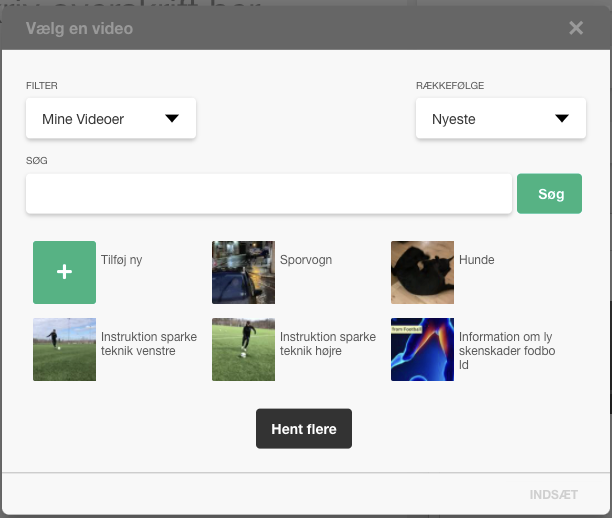Select the Sporvogn video thumbnail
The image size is (612, 518).
243,272
